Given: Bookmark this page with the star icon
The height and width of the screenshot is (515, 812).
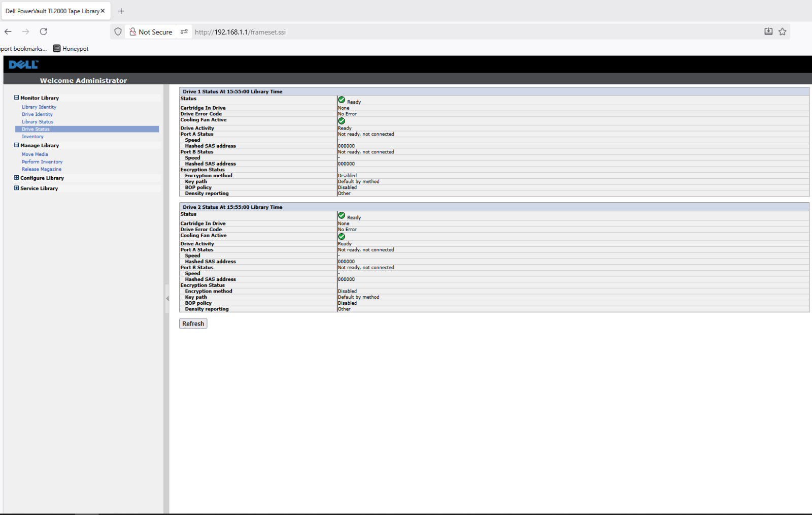Looking at the screenshot, I should (783, 31).
